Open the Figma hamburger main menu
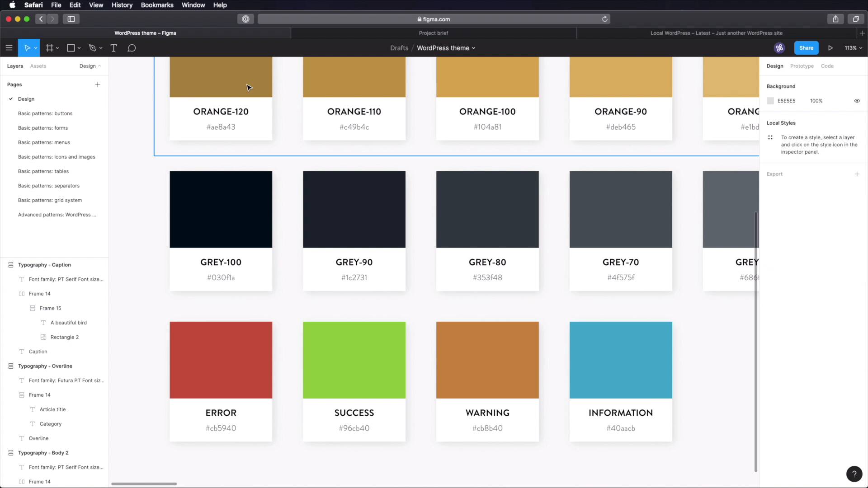 (x=9, y=48)
